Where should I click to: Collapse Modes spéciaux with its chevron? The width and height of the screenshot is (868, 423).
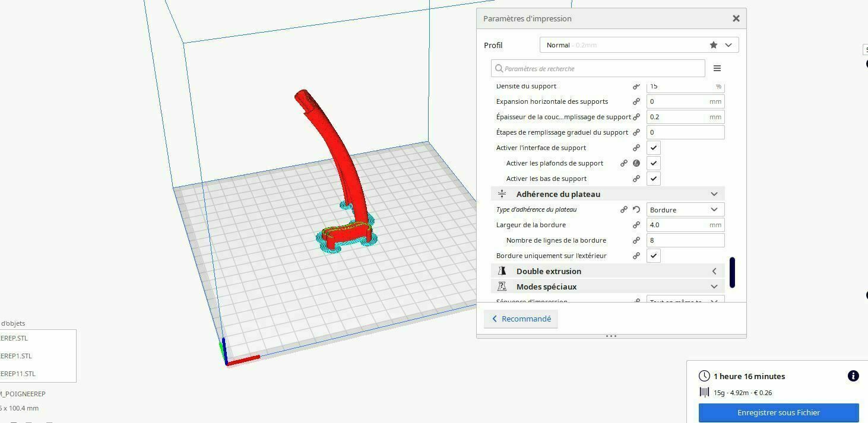[714, 287]
